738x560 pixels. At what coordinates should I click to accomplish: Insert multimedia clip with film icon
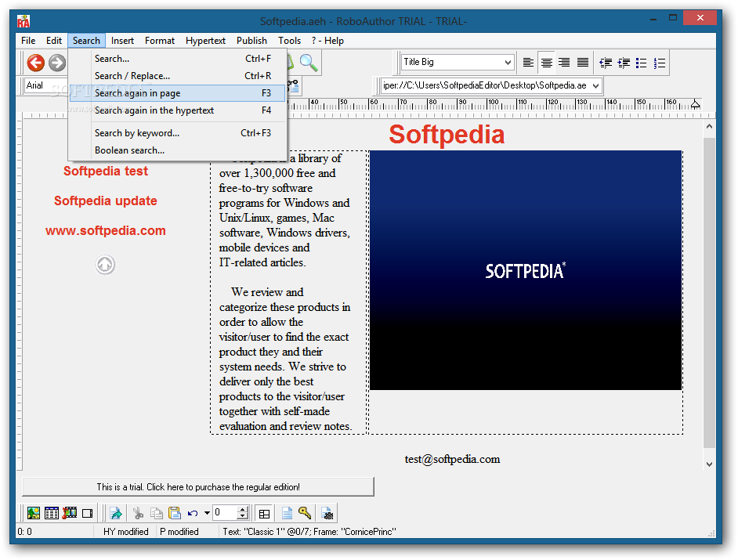(69, 513)
